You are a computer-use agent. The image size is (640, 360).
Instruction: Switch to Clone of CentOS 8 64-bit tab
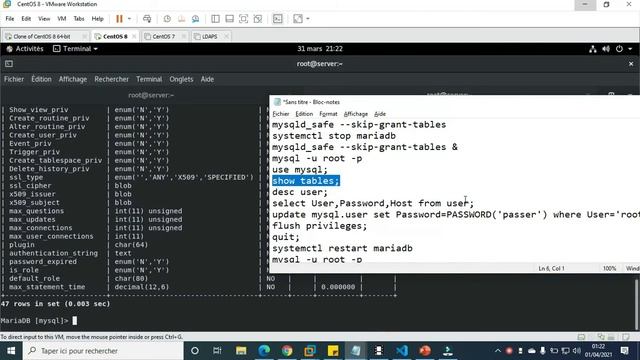point(42,36)
